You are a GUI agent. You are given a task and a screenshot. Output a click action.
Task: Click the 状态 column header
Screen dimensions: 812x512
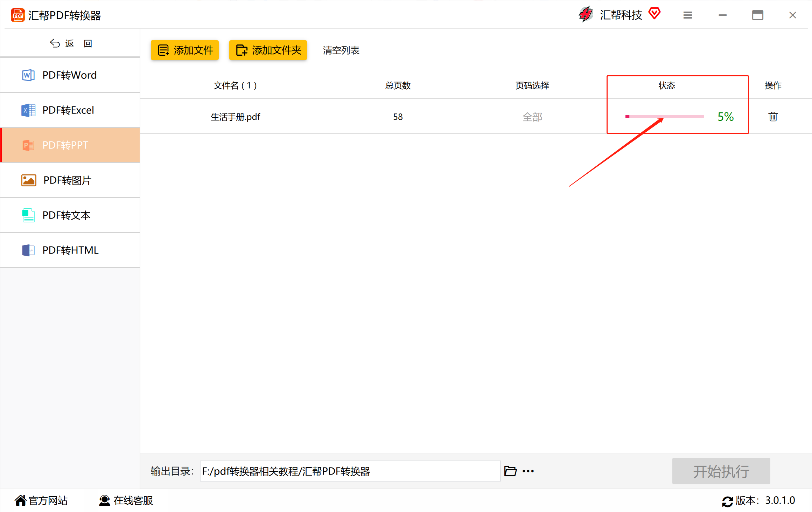tap(667, 85)
